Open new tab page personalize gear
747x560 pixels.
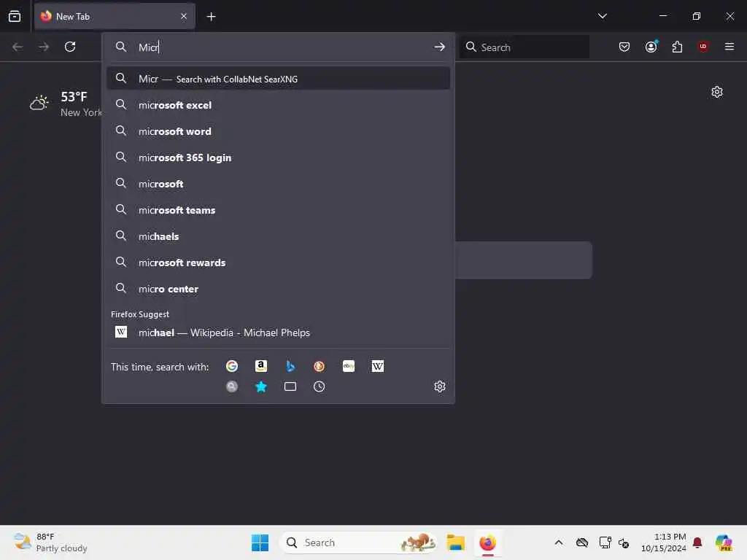tap(717, 92)
